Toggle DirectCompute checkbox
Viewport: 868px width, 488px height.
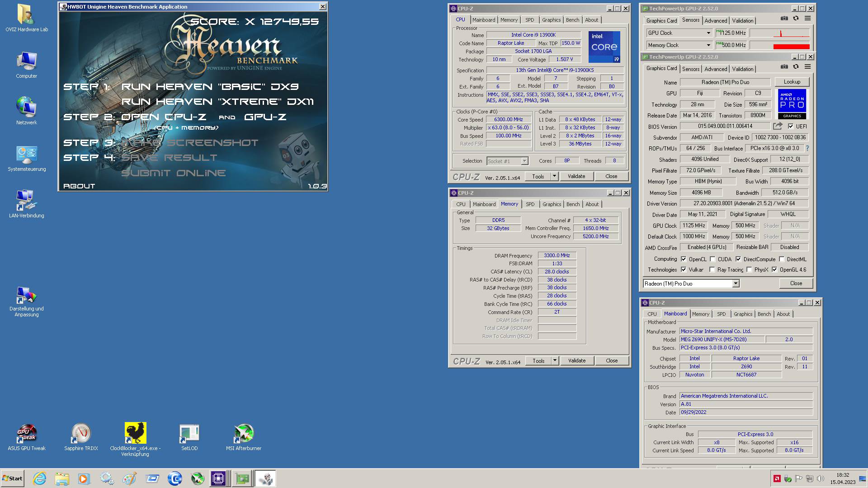coord(738,259)
